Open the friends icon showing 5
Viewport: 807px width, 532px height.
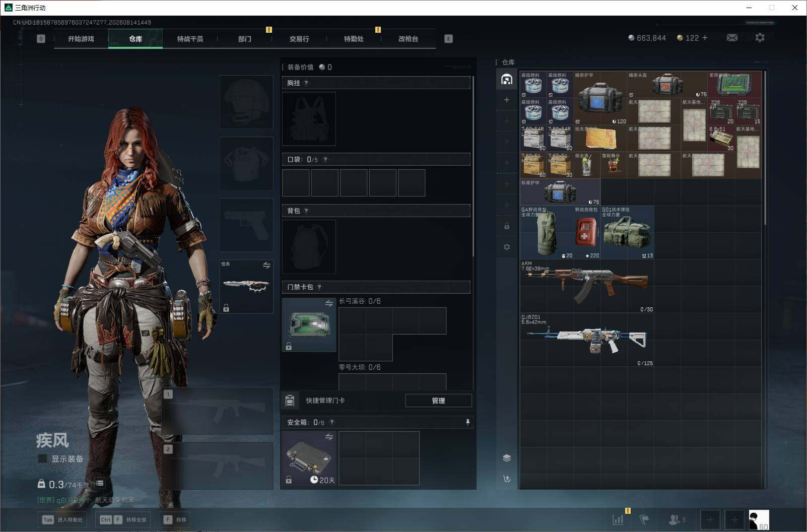click(x=677, y=519)
